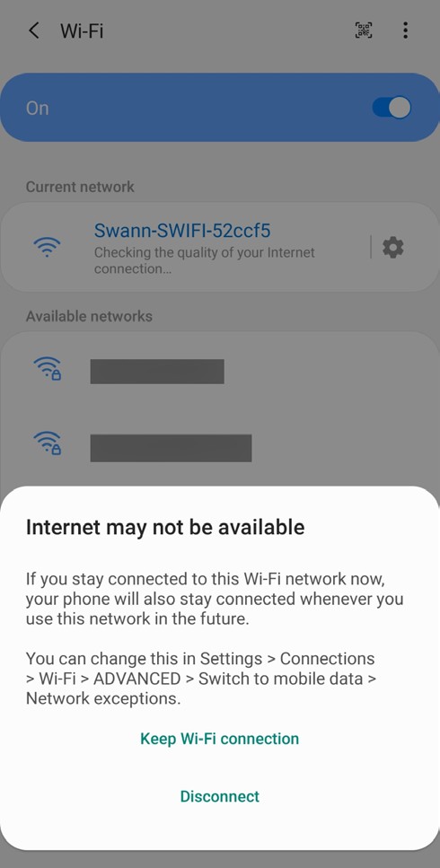Image resolution: width=440 pixels, height=868 pixels.
Task: Tap the first locked Wi-Fi network icon
Action: tap(47, 369)
